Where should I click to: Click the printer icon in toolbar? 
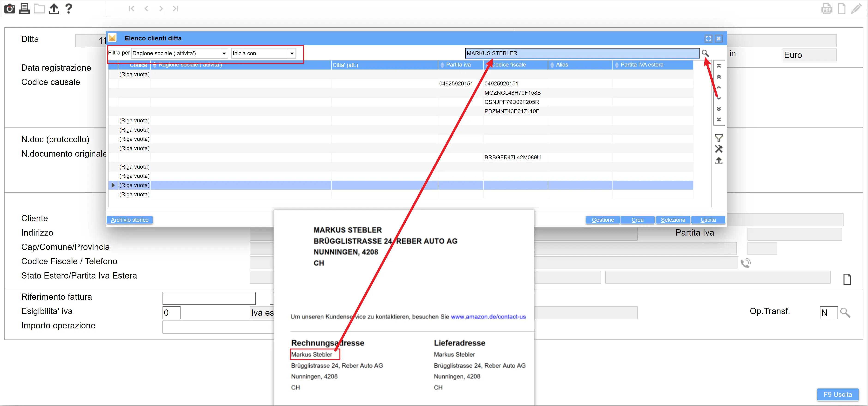pyautogui.click(x=24, y=9)
